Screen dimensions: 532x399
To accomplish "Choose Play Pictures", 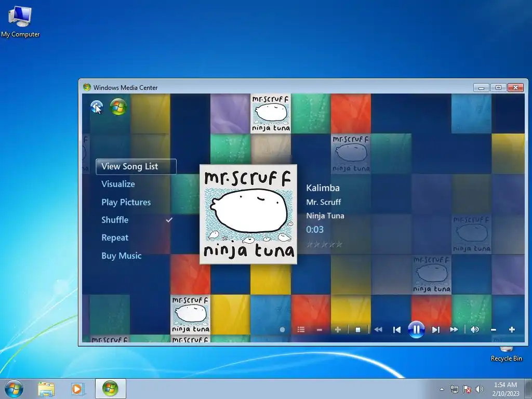I will [126, 202].
